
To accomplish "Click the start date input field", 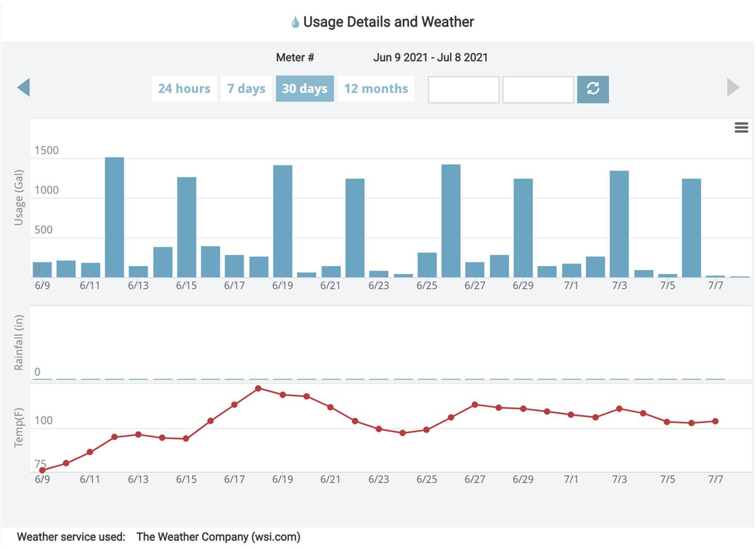I will click(463, 89).
